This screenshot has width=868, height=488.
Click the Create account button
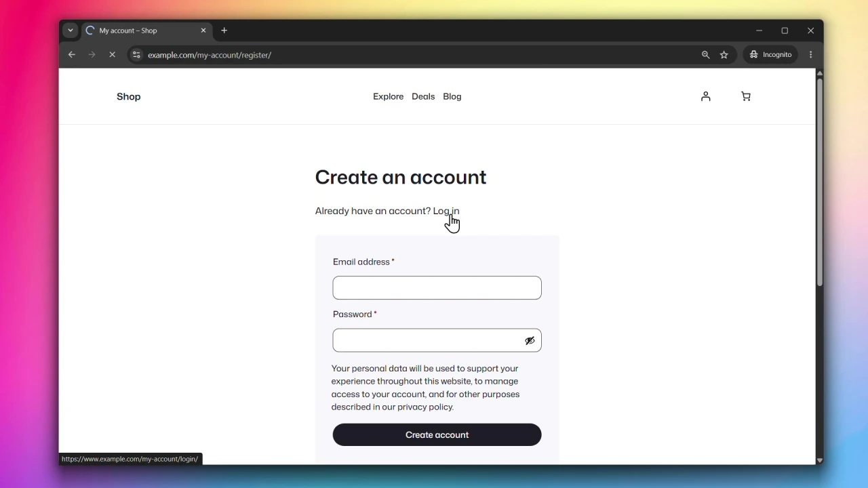tap(437, 435)
